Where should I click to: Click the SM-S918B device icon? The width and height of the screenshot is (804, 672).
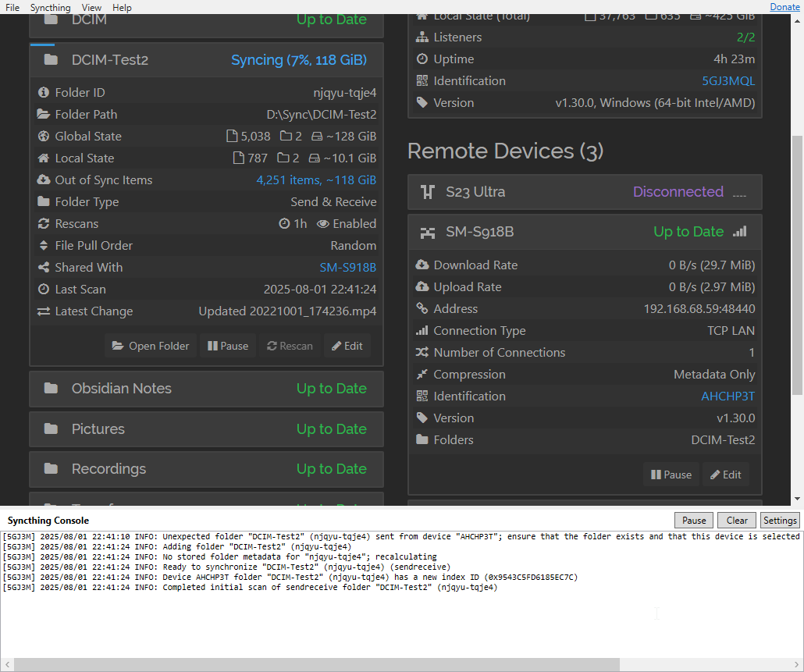coord(428,233)
